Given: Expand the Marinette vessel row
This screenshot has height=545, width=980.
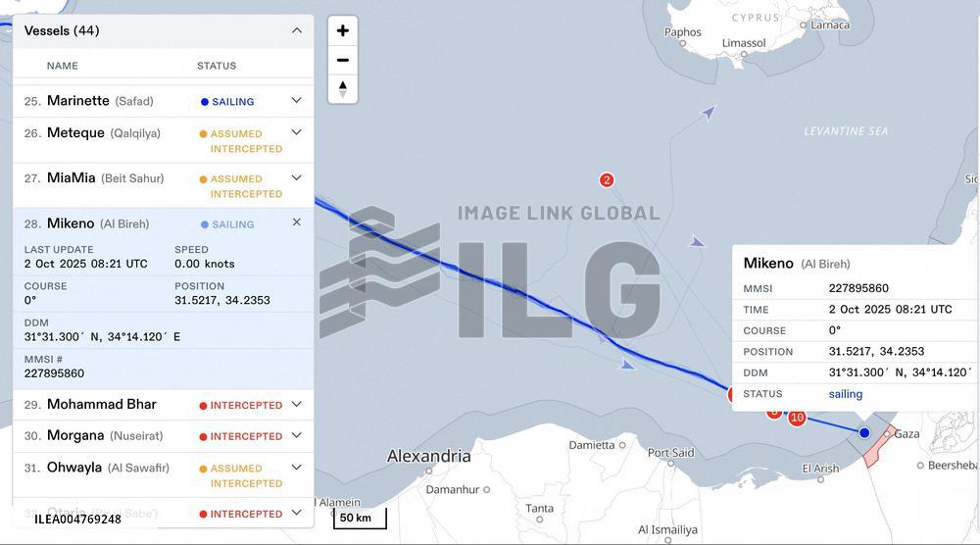Looking at the screenshot, I should (x=297, y=101).
